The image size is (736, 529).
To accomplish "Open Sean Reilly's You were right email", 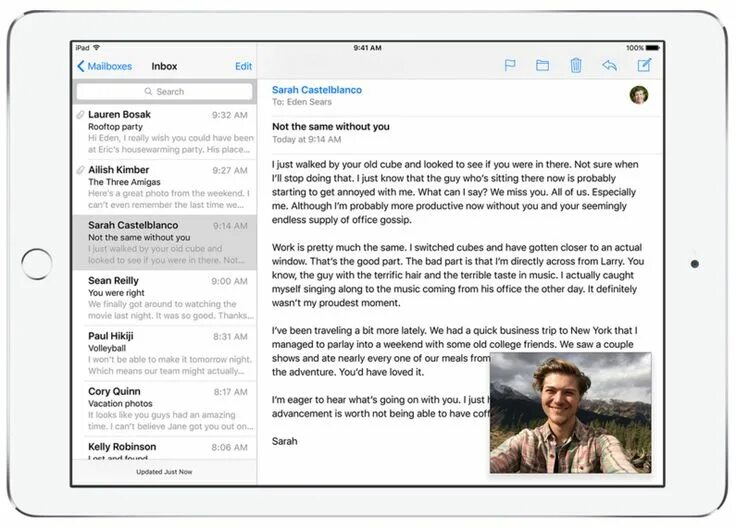I will coord(164,298).
